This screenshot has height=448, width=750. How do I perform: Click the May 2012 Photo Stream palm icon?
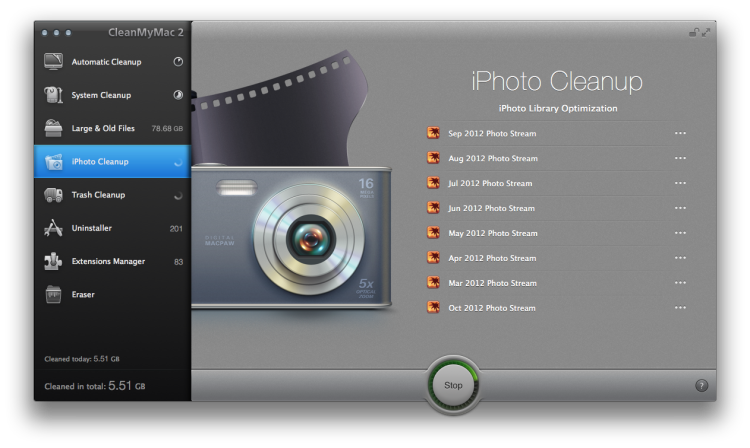coord(433,232)
